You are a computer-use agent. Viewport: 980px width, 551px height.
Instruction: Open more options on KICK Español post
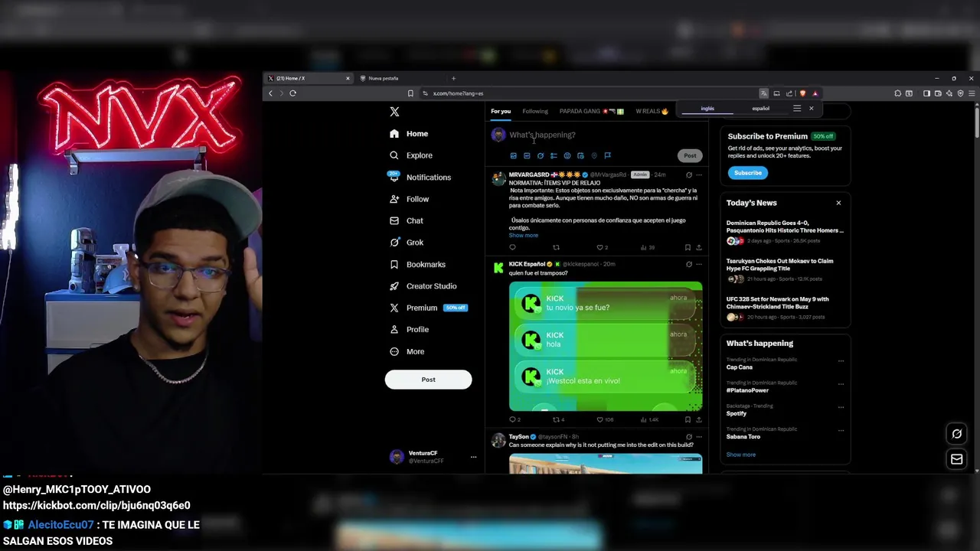click(x=698, y=264)
